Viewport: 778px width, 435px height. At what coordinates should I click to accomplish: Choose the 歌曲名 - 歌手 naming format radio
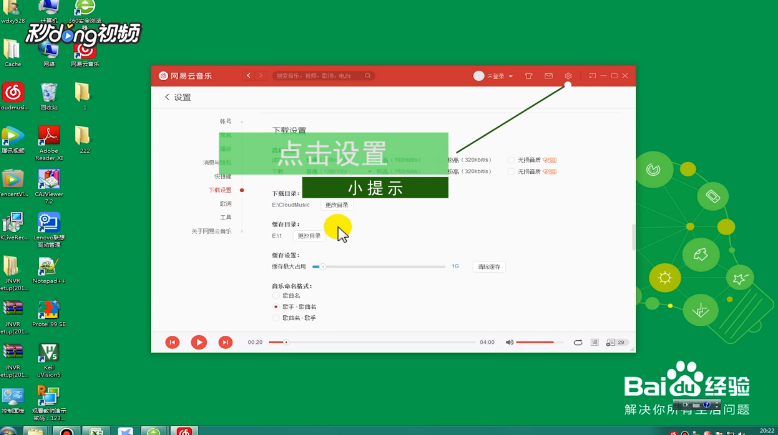point(276,318)
